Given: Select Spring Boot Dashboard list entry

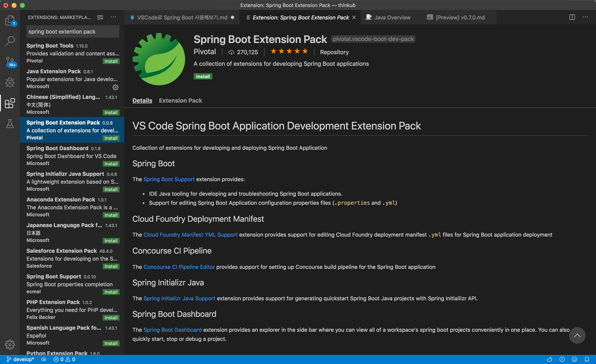Looking at the screenshot, I should point(72,155).
